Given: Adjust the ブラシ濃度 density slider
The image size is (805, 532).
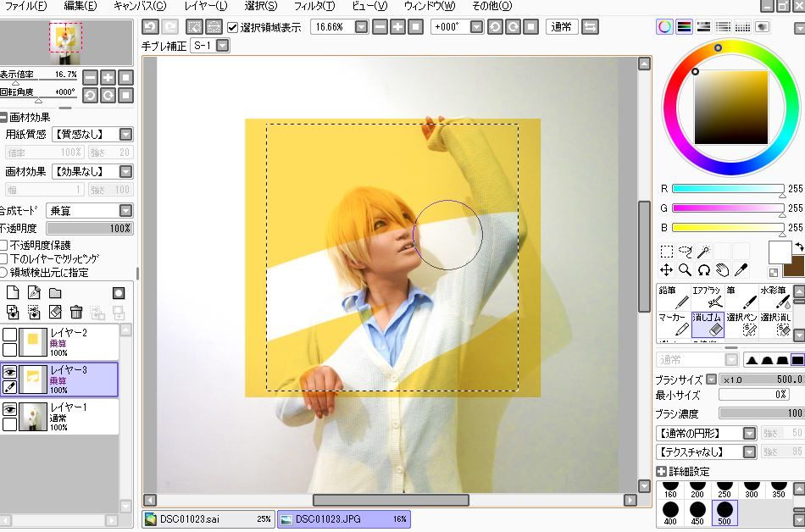Looking at the screenshot, I should (x=762, y=413).
